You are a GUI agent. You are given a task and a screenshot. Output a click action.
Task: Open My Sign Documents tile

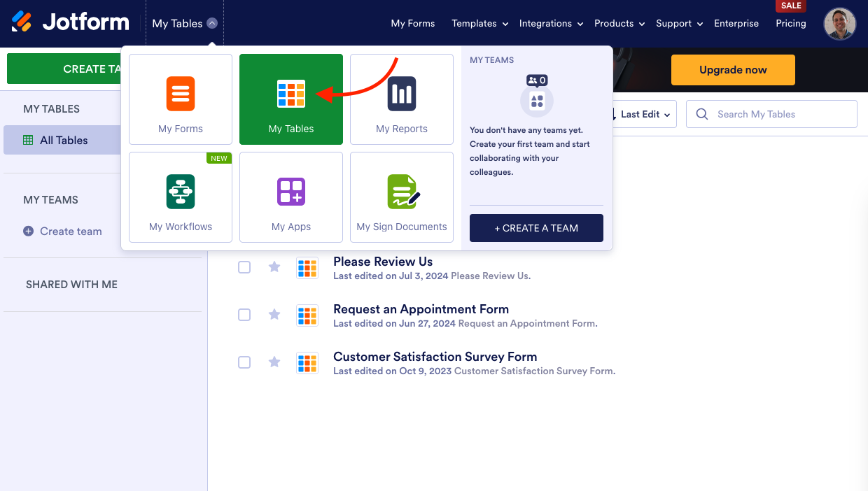point(402,197)
